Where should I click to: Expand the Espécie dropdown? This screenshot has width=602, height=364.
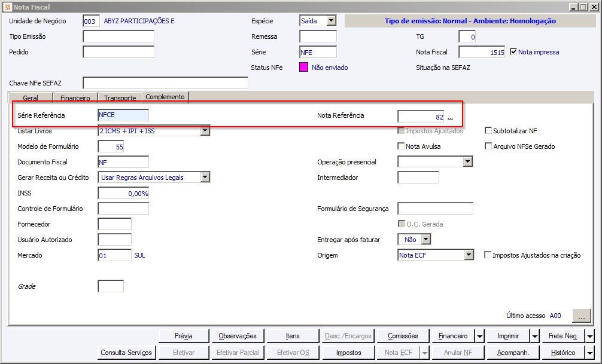[x=332, y=21]
